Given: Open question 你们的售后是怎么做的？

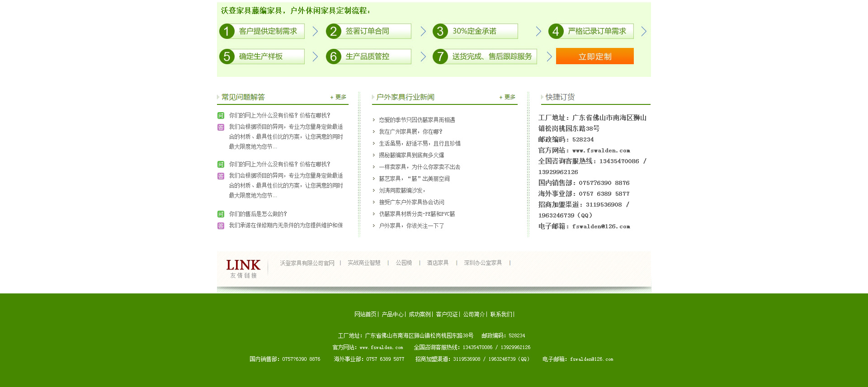Looking at the screenshot, I should click(x=258, y=214).
